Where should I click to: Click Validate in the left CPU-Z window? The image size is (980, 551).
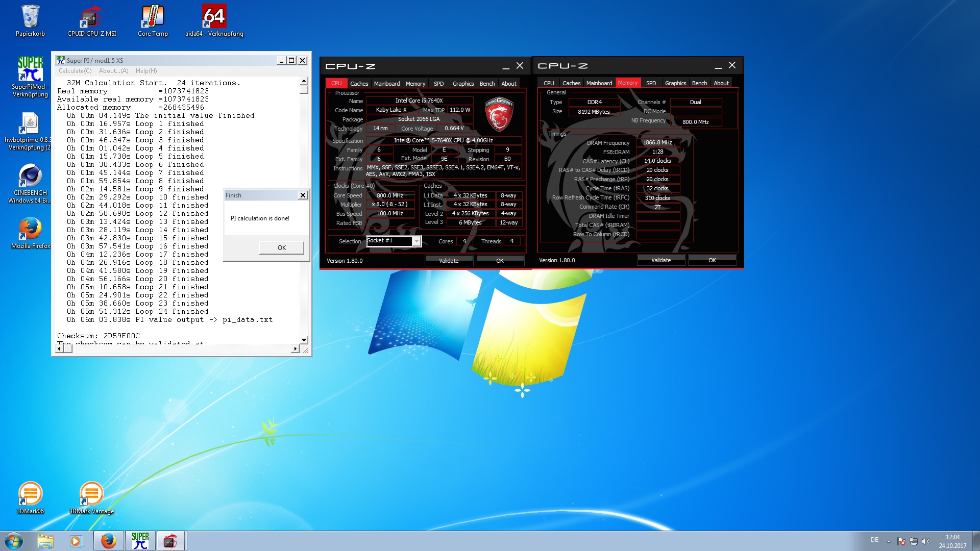pos(449,261)
